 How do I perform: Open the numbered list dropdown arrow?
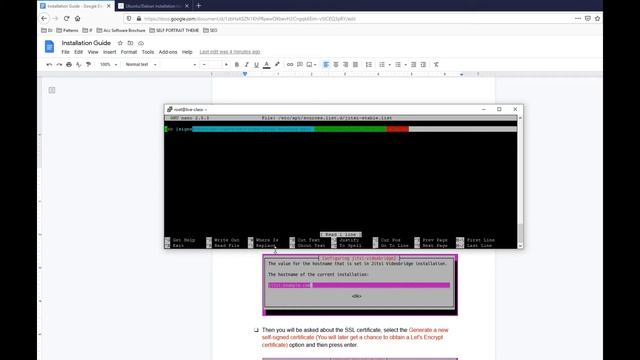[x=389, y=65]
